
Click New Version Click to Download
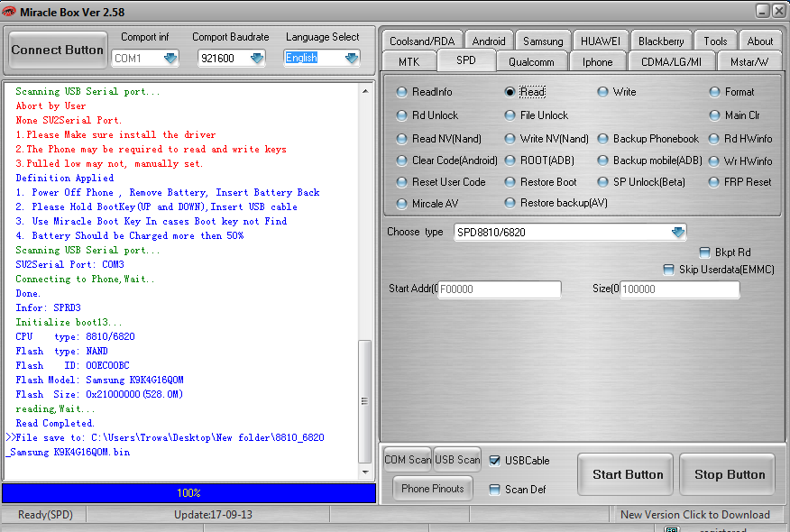694,514
